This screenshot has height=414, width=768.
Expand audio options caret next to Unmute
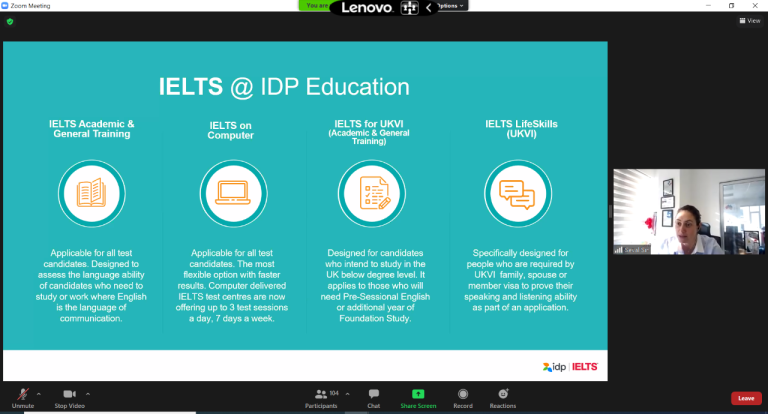(x=39, y=394)
